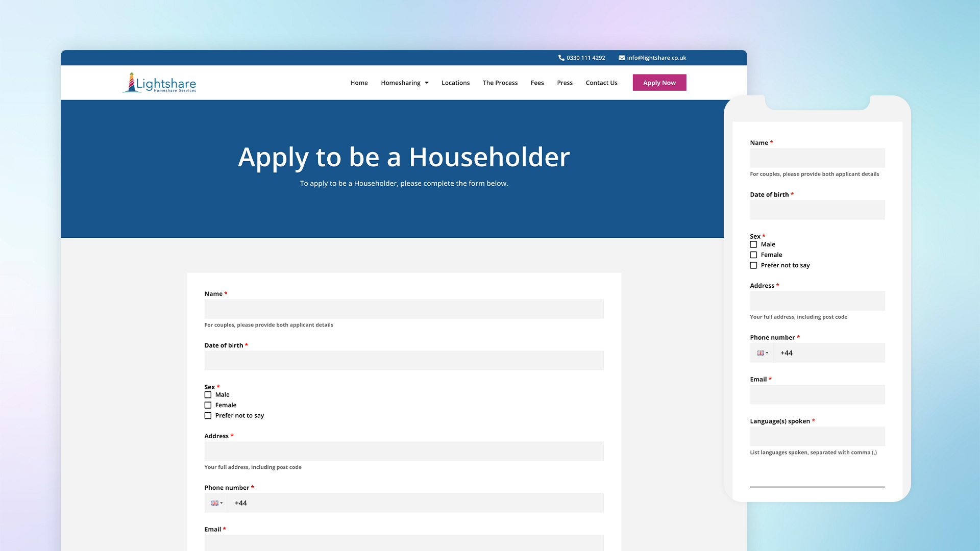Viewport: 980px width, 551px height.
Task: Select Male checkbox under Sex field
Action: coord(208,394)
